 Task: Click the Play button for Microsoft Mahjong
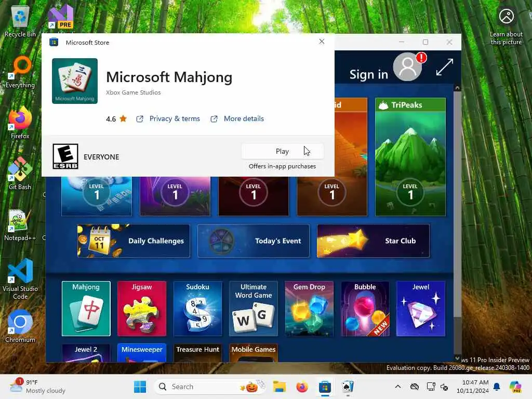point(282,151)
